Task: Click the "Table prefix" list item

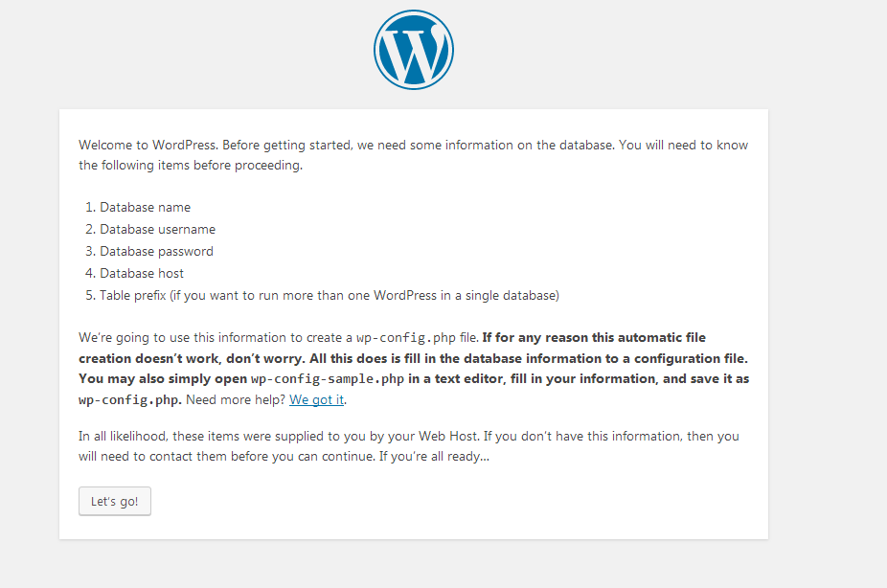Action: [x=329, y=295]
